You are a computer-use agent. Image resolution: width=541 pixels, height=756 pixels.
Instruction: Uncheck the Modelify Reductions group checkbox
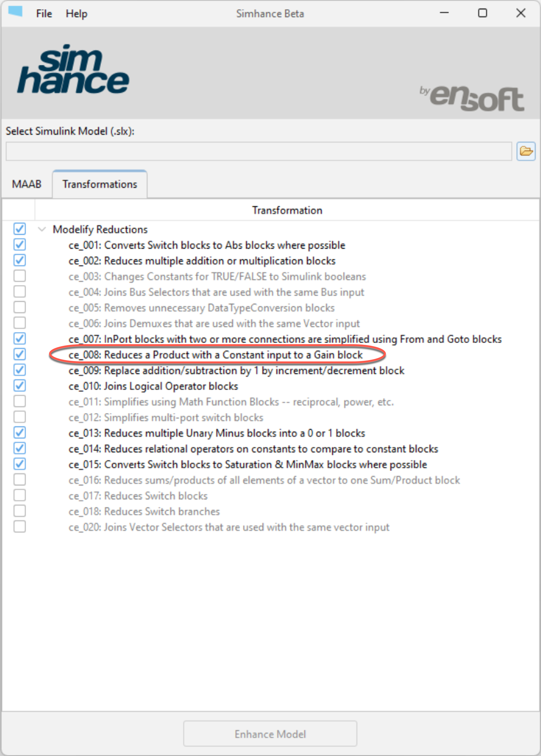coord(20,229)
